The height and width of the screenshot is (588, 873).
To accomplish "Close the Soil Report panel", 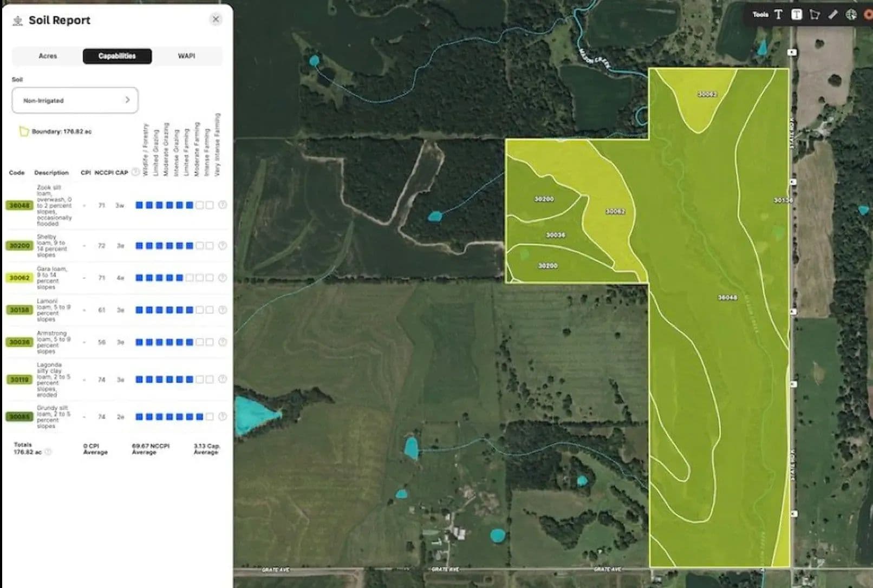I will tap(216, 19).
